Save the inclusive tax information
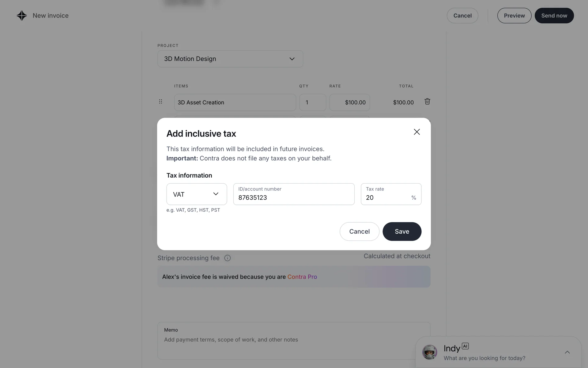 pos(402,232)
